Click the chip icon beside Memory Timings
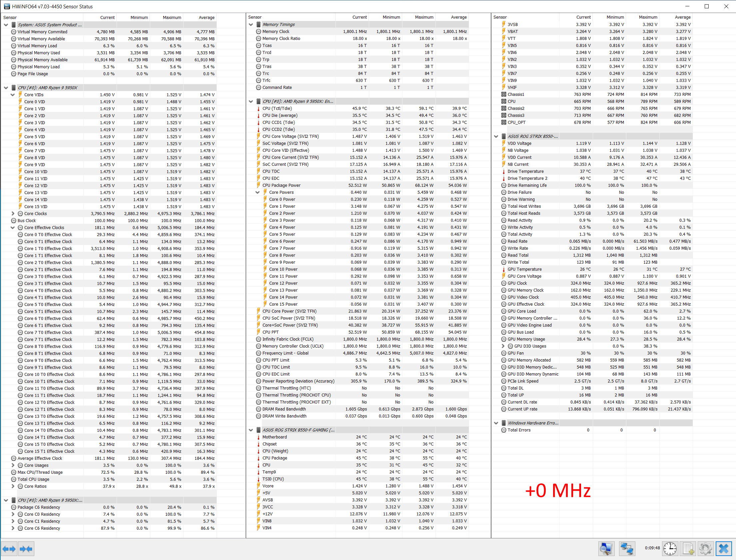This screenshot has width=736, height=560. [x=259, y=24]
